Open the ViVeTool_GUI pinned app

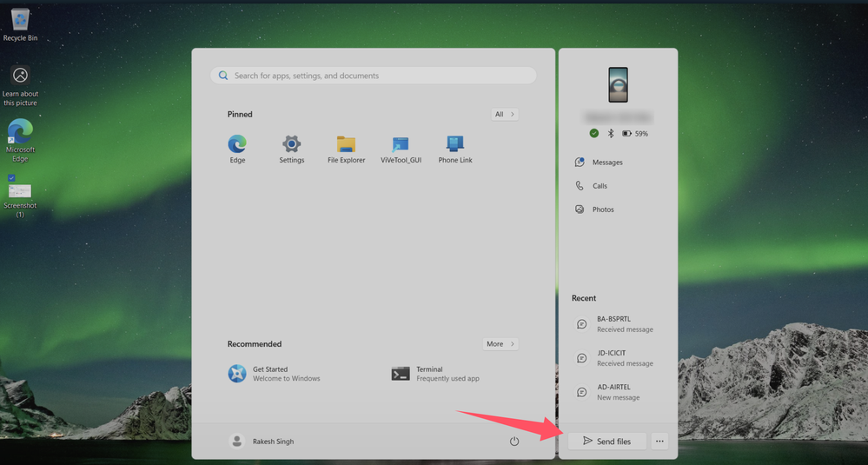[x=401, y=149]
